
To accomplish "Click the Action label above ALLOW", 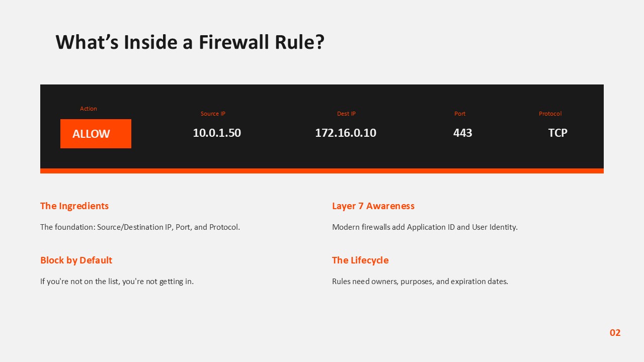I will click(x=89, y=109).
